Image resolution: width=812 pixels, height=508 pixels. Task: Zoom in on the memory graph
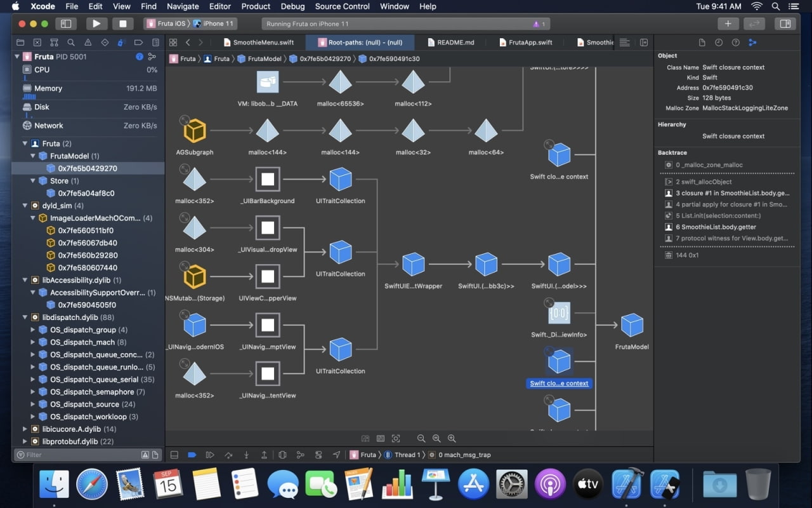point(452,438)
